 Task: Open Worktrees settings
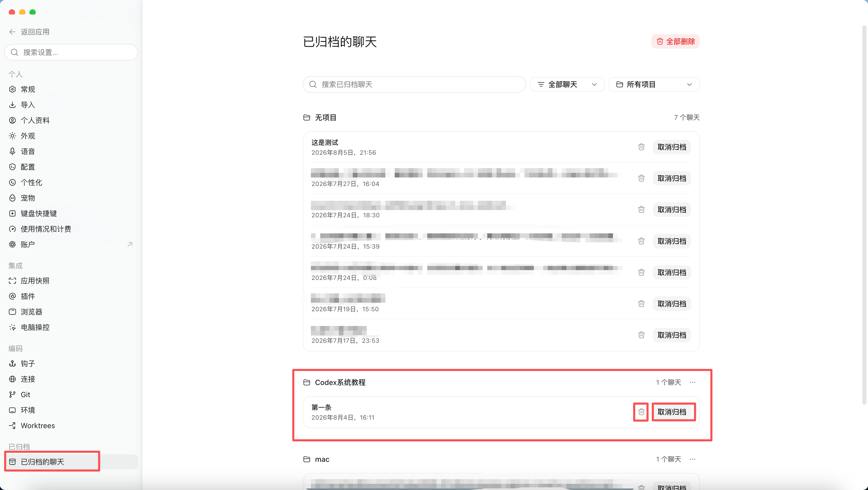(71, 426)
